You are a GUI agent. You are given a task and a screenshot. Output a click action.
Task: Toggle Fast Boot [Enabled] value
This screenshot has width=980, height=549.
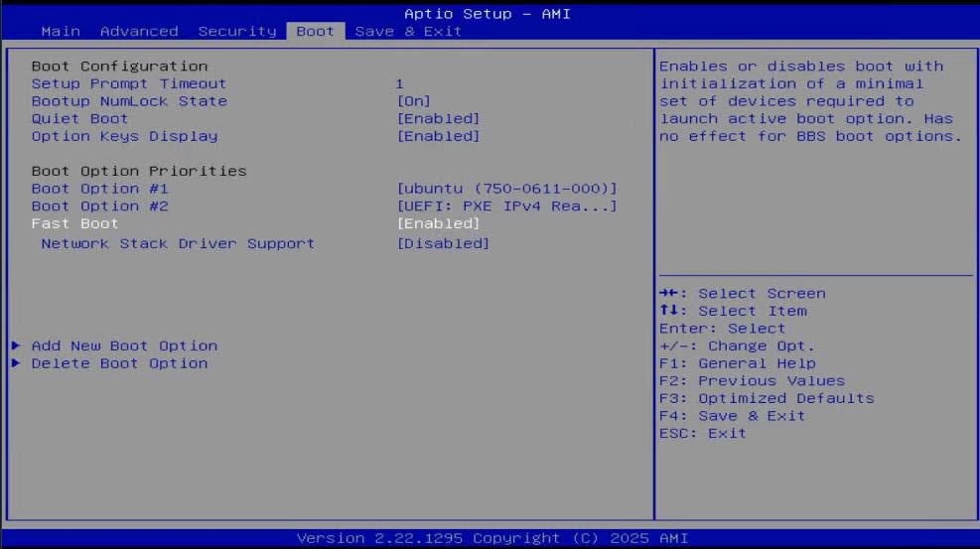click(x=438, y=223)
